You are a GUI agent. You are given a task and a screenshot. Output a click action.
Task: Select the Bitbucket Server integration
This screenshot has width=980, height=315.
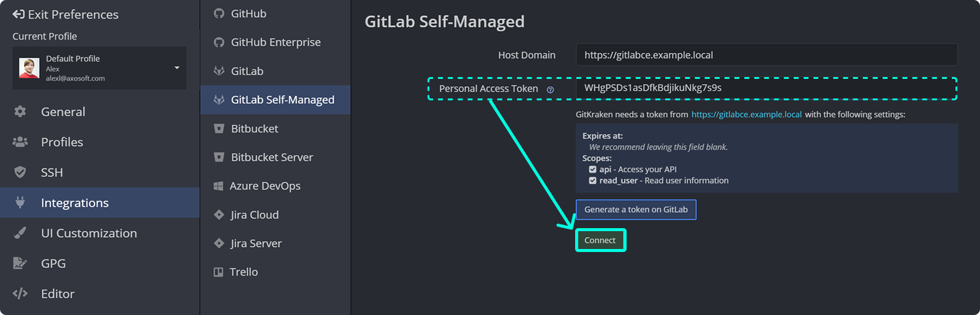[271, 157]
